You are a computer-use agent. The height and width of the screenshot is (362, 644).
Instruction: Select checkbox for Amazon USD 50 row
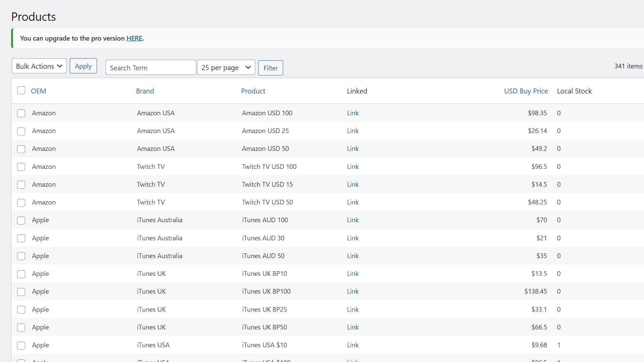pyautogui.click(x=21, y=149)
